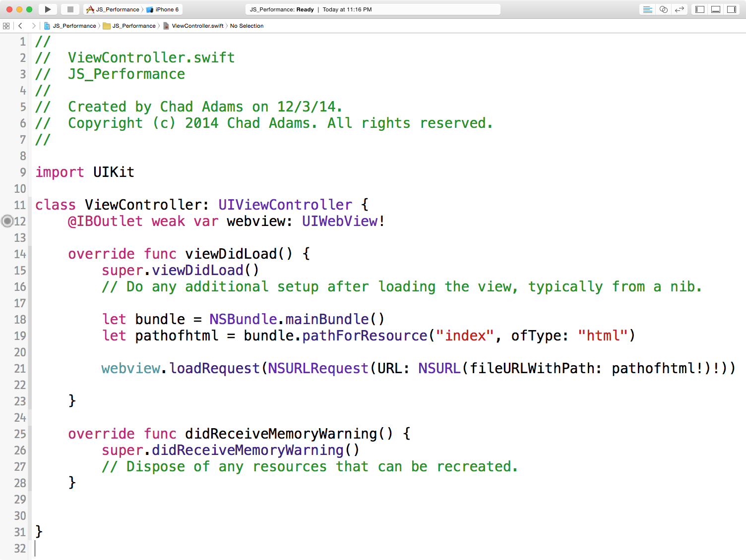
Task: Open ViewController.swift in jump bar
Action: tap(193, 26)
